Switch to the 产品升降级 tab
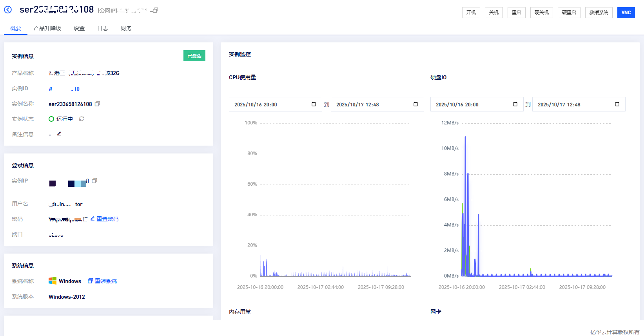Screen dimensions: 644x336 (x=47, y=28)
